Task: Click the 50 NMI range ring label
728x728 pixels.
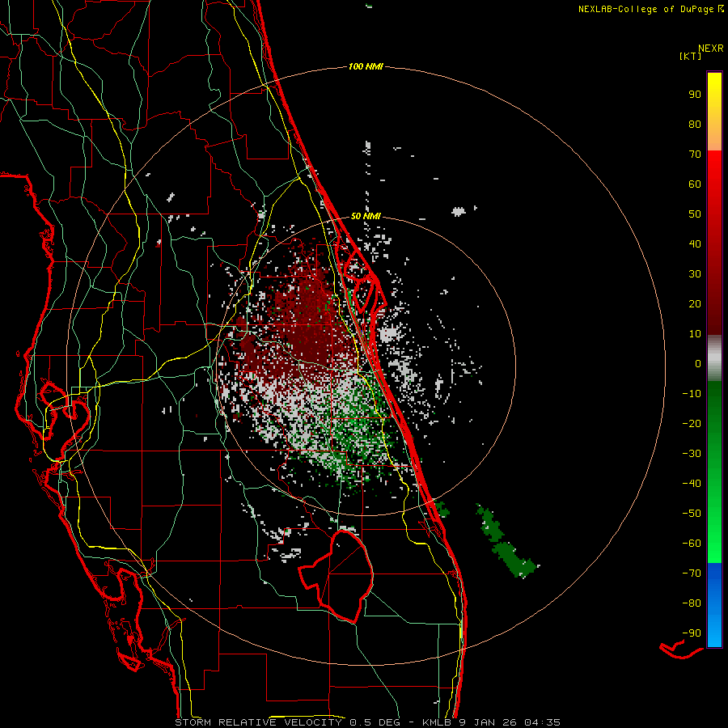Action: [x=366, y=216]
